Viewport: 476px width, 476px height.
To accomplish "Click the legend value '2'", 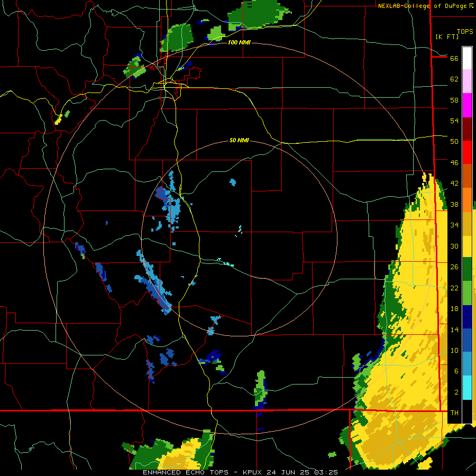I will [456, 392].
